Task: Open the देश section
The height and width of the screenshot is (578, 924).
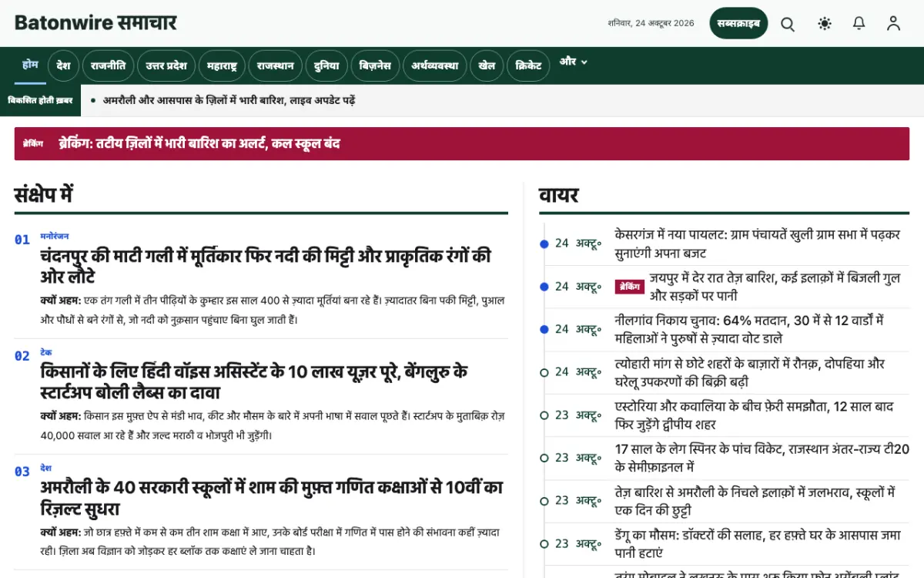Action: coord(63,66)
